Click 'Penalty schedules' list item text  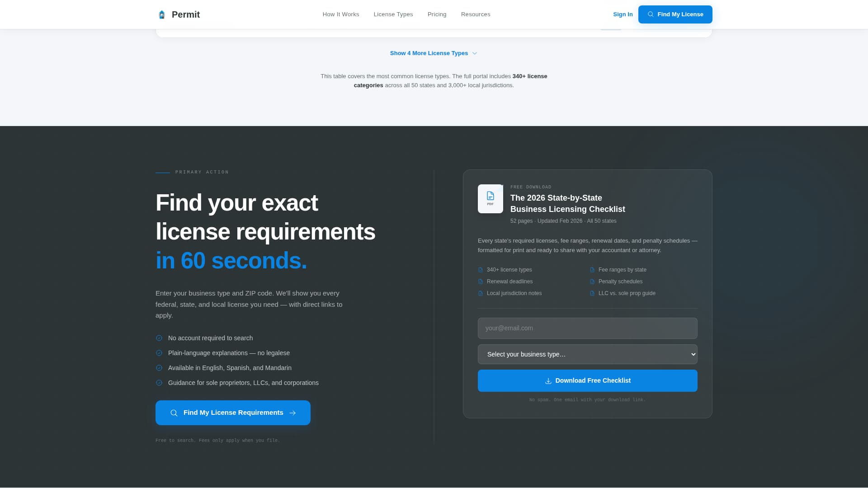620,282
